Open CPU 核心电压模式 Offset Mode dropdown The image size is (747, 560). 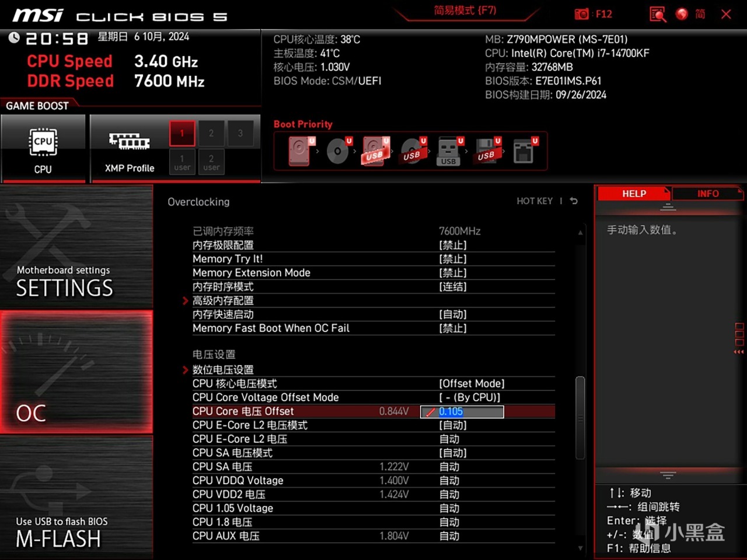[472, 384]
